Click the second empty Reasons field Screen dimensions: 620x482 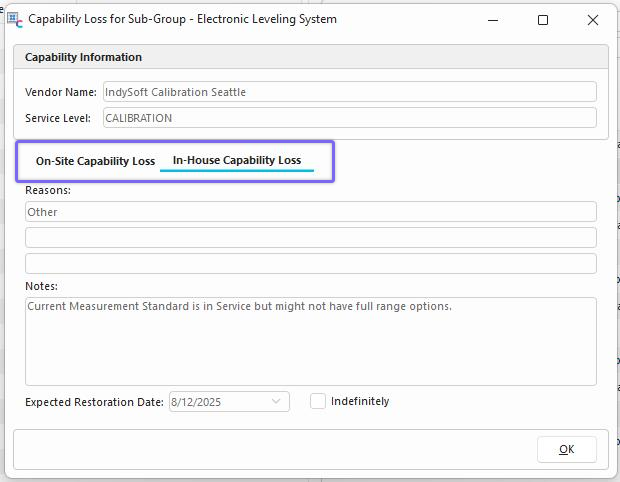click(x=310, y=238)
